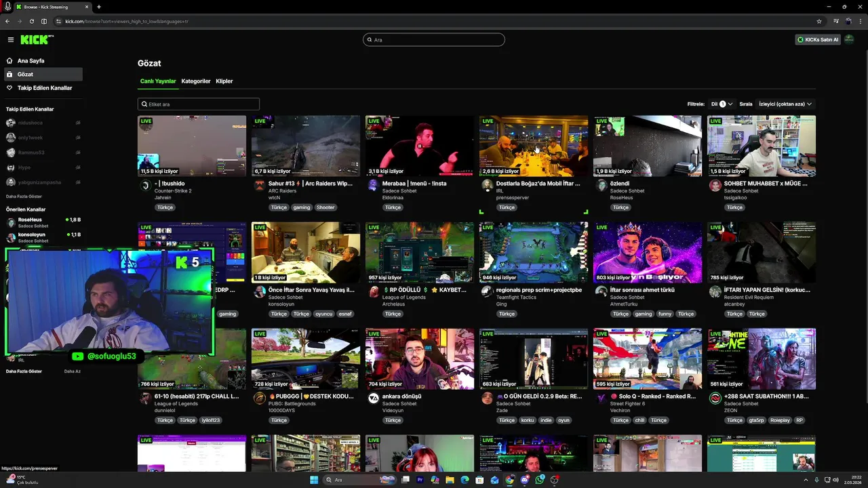Image resolution: width=868 pixels, height=488 pixels.
Task: Click the Etiket ara tag search field
Action: click(198, 104)
